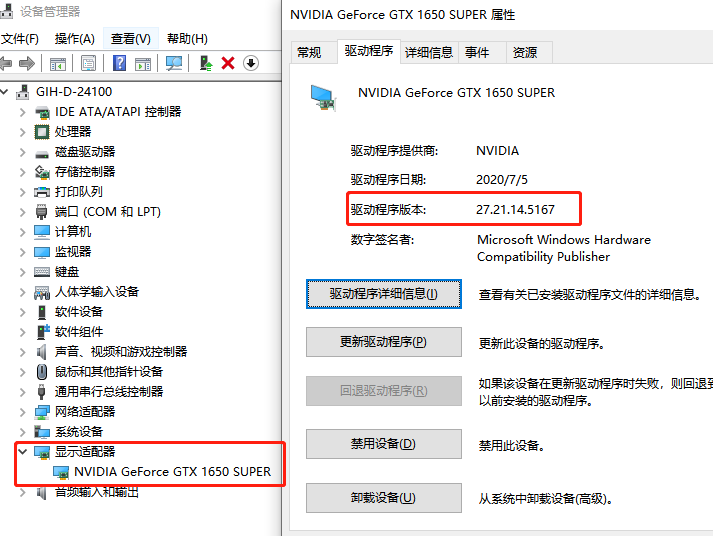Click the 监视器 monitor icon
Screen dimensions: 713x536
42,252
